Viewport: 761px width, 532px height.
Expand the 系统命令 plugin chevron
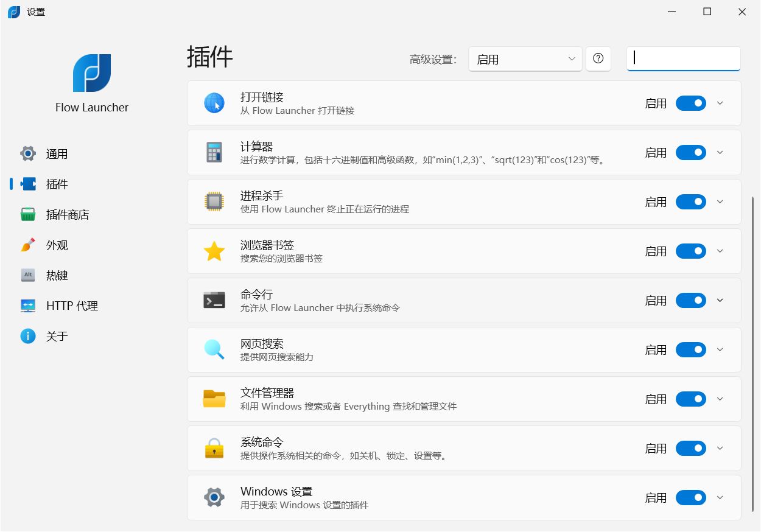click(x=720, y=449)
